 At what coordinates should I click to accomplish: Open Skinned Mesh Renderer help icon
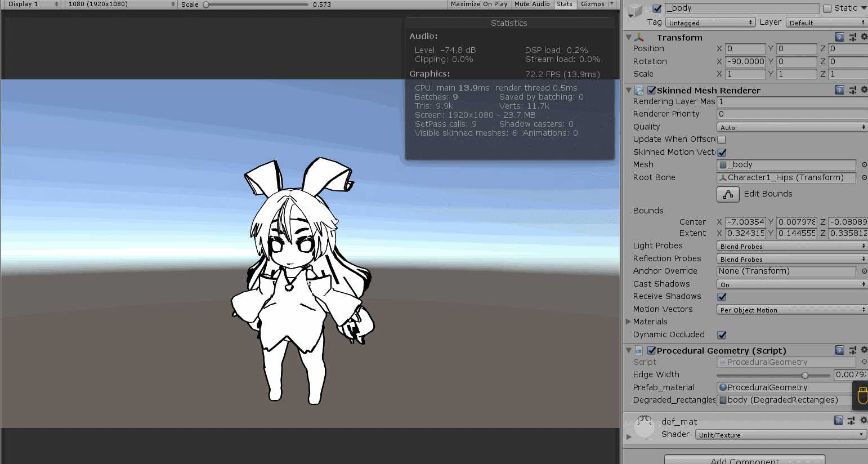point(839,90)
